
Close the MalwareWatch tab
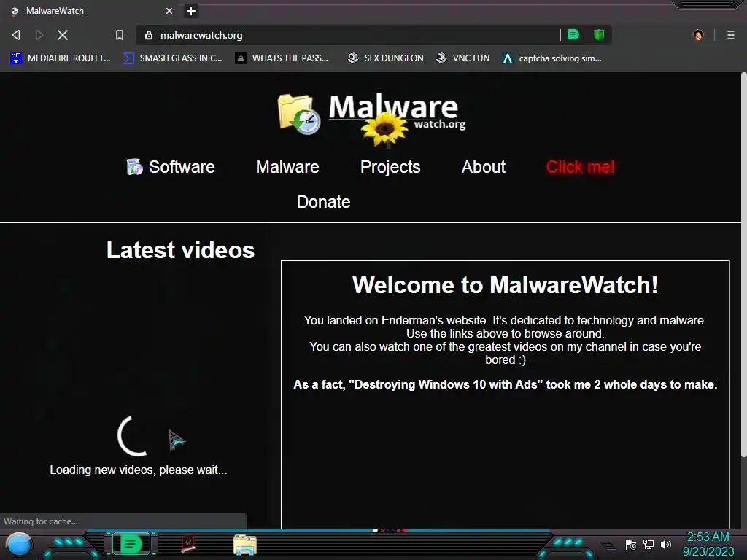point(169,11)
